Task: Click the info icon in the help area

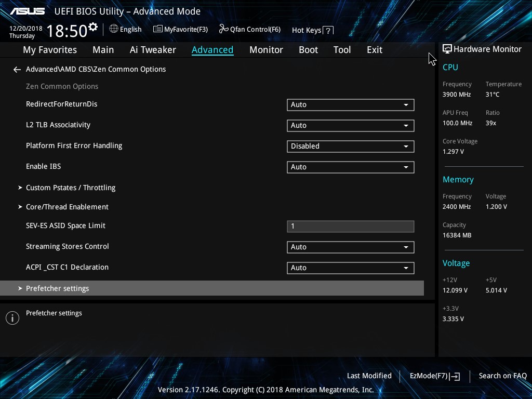Action: coord(12,318)
